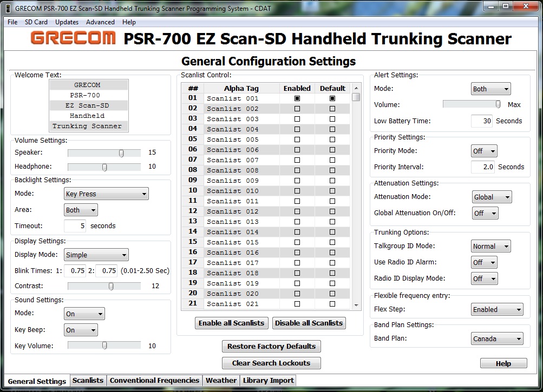Click the Help button at bottom right

(x=503, y=364)
